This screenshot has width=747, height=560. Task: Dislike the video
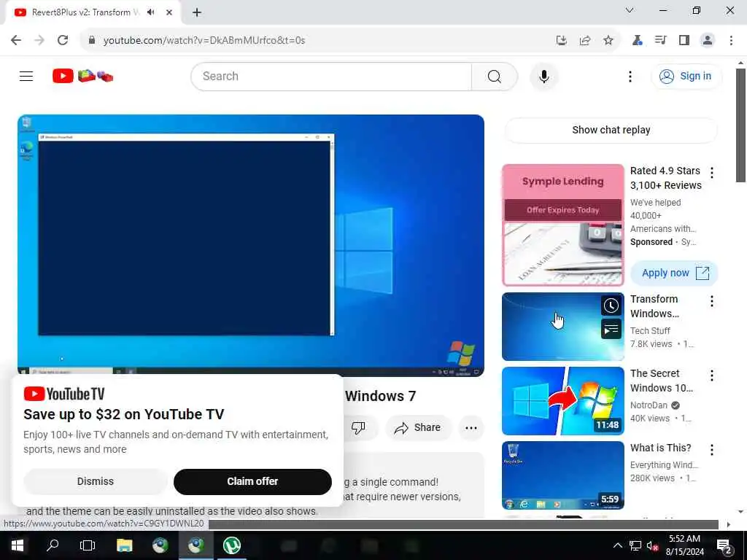coord(357,427)
